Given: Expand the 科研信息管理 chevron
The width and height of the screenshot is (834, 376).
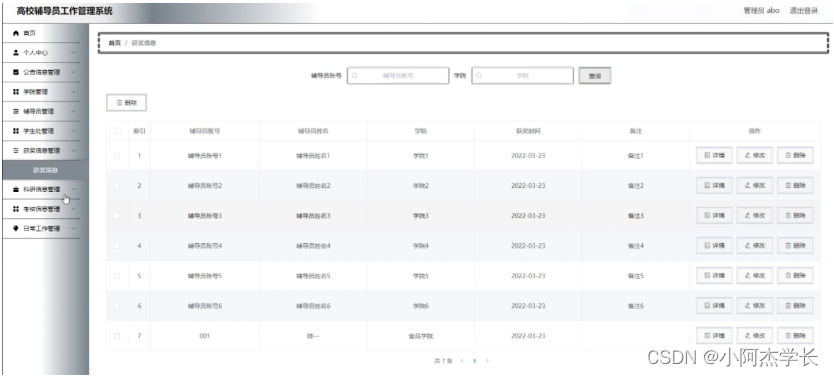Looking at the screenshot, I should [73, 189].
